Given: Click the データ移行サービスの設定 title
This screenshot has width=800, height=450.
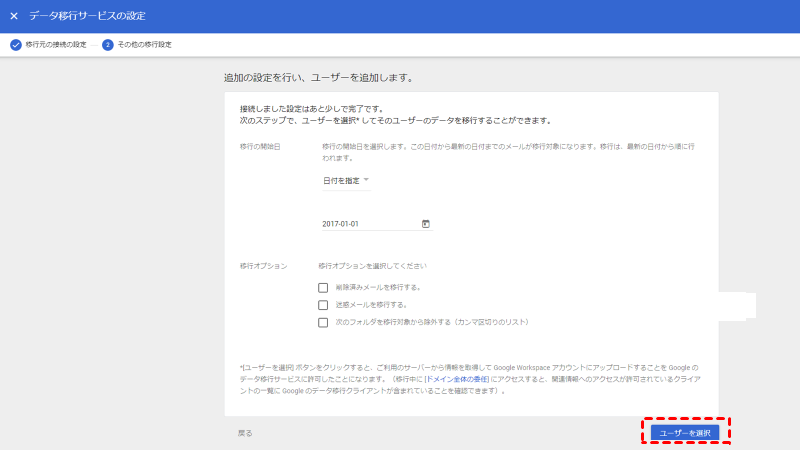Looking at the screenshot, I should coord(87,16).
